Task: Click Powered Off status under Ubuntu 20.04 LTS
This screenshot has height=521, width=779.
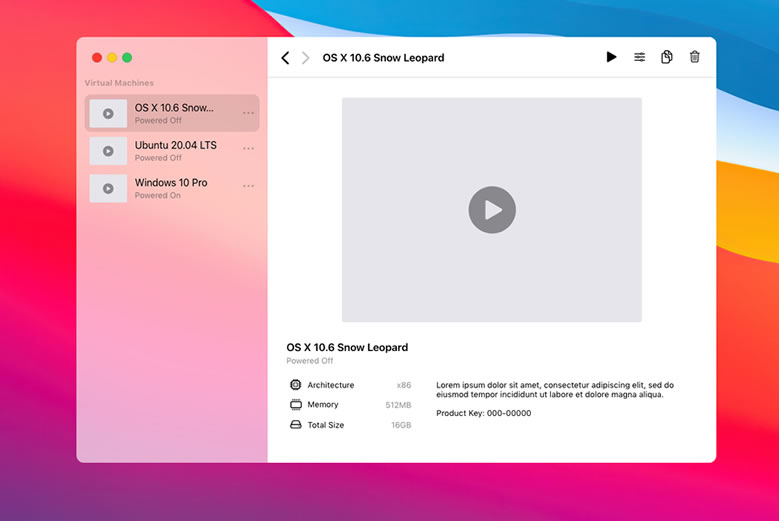Action: [x=158, y=158]
